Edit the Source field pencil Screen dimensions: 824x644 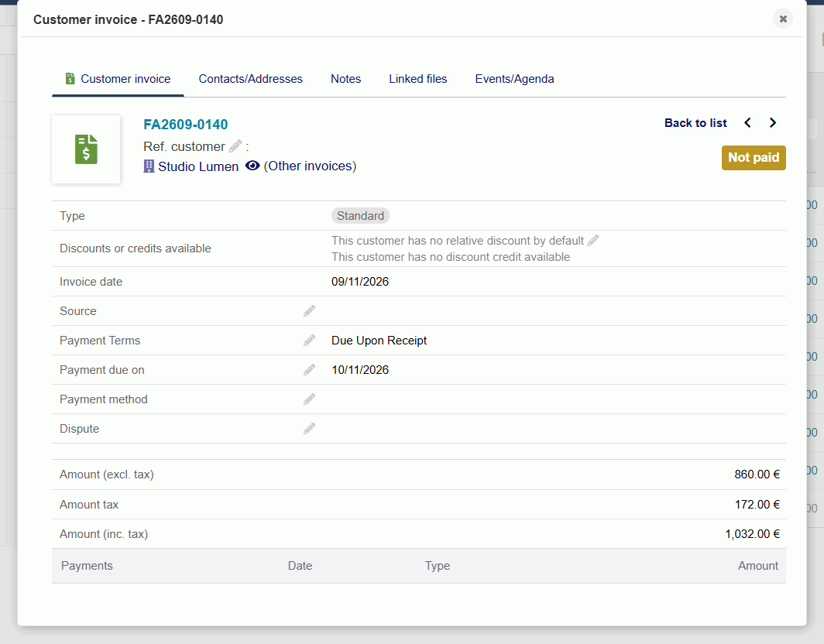coord(310,311)
